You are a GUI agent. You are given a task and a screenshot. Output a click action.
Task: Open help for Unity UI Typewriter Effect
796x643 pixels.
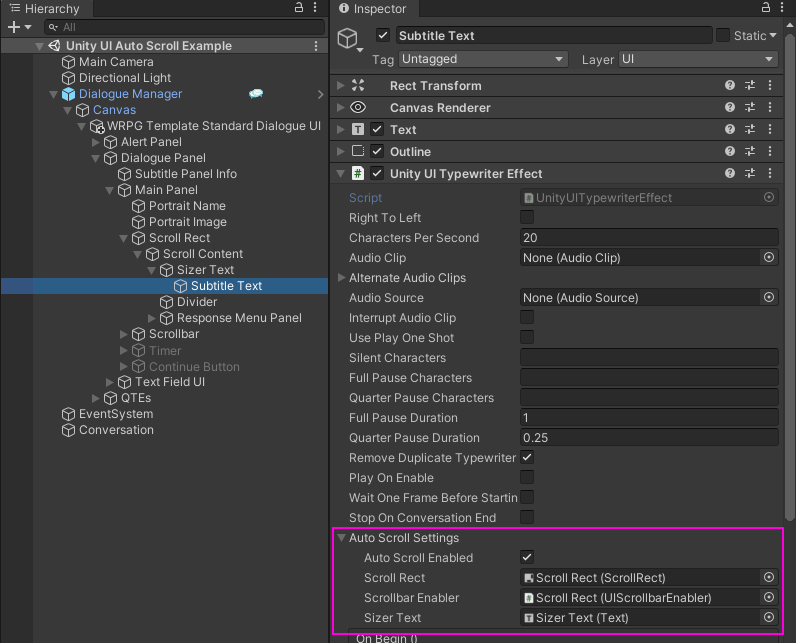(729, 174)
